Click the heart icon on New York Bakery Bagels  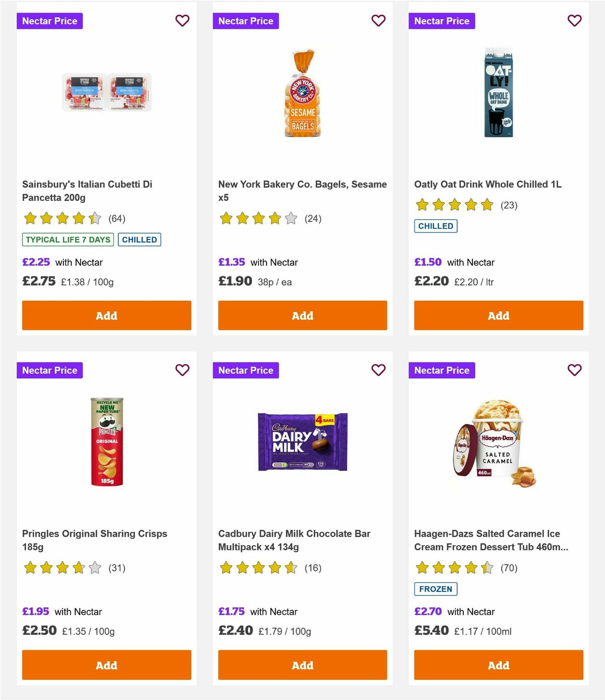coord(378,21)
